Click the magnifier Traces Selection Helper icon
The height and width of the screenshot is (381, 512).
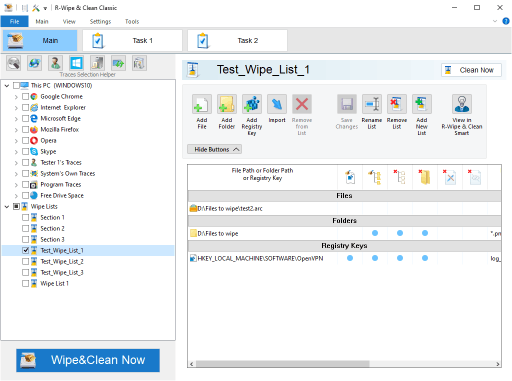click(x=14, y=63)
